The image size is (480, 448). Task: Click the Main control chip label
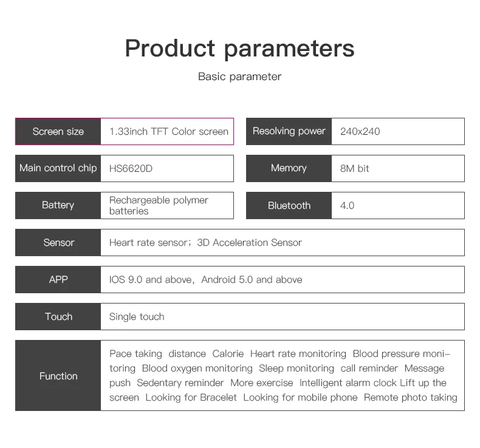(58, 169)
